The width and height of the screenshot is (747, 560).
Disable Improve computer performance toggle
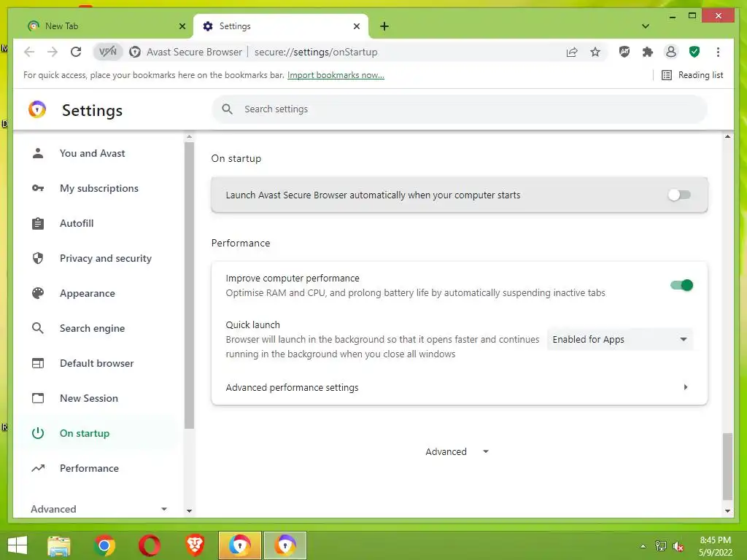pyautogui.click(x=681, y=285)
